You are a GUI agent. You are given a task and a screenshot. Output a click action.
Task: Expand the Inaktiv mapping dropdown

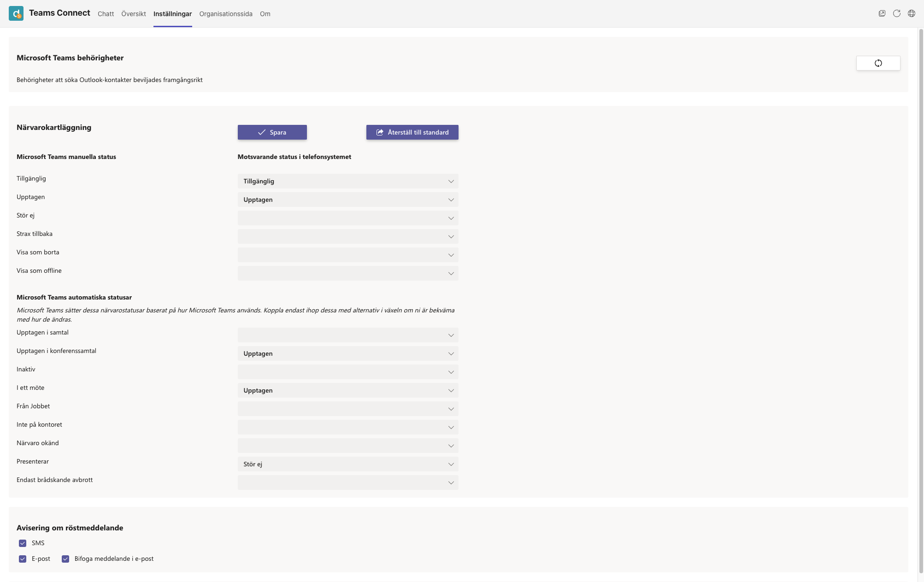point(348,372)
